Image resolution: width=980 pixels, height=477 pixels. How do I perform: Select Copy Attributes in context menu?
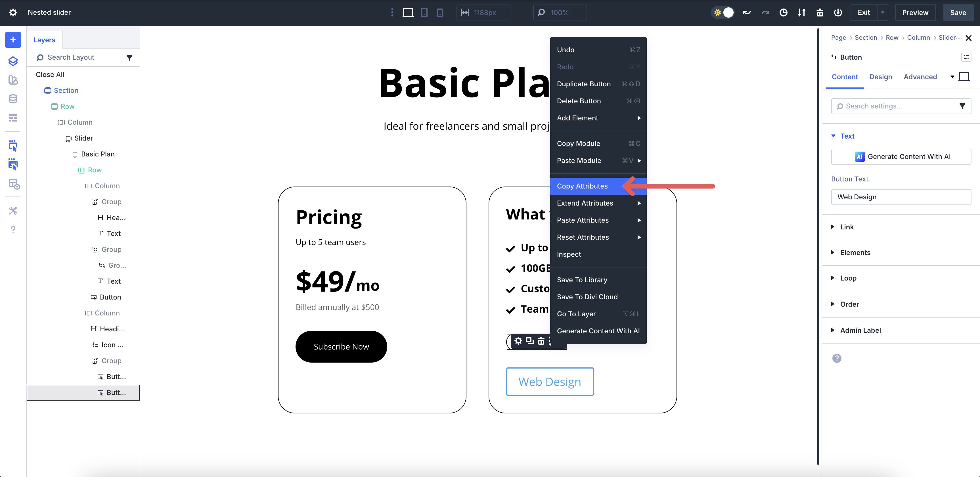pos(582,186)
